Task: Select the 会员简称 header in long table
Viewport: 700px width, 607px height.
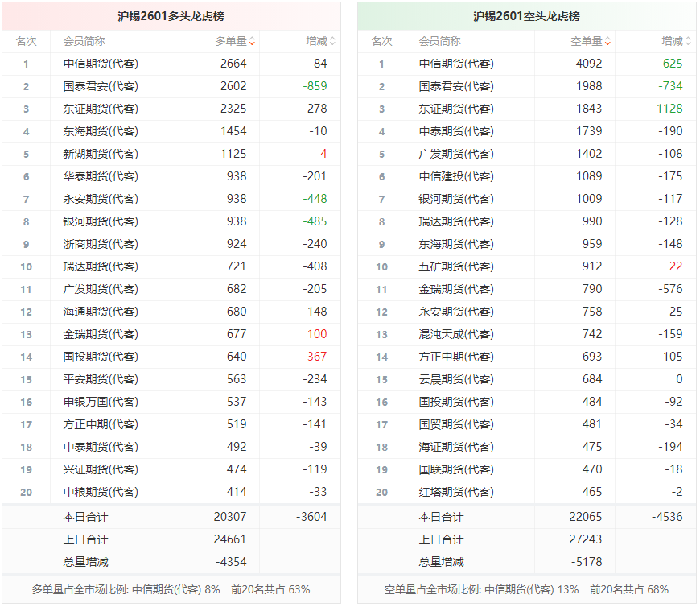Action: click(x=84, y=42)
